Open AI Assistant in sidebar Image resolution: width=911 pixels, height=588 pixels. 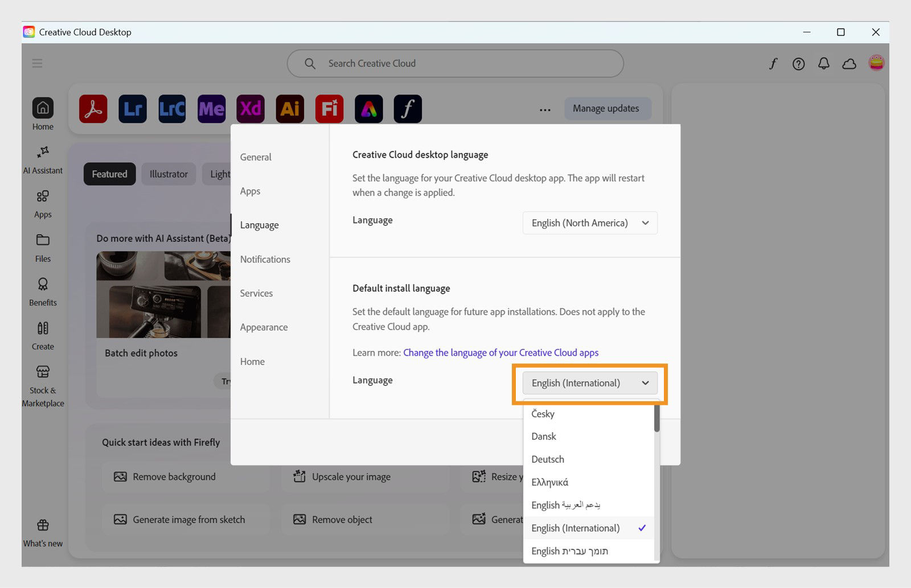[x=43, y=160]
